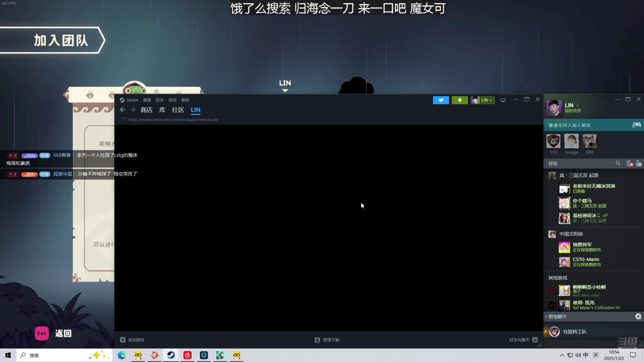Screen dimensions: 644x362
Task: Expand LIN status dropdown in friends list
Action: [577, 105]
